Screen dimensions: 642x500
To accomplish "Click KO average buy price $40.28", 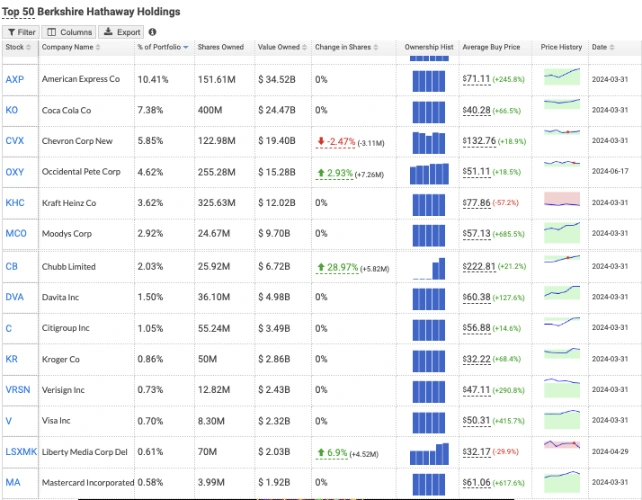I will click(x=476, y=110).
